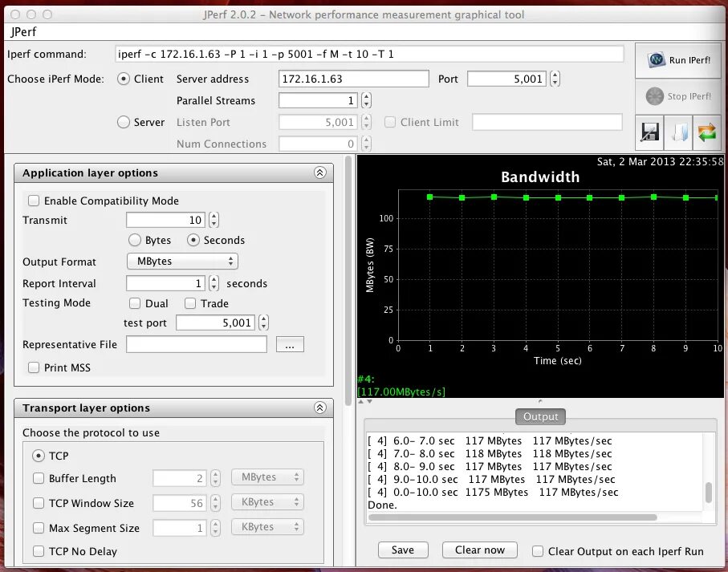728x572 pixels.
Task: Click the Iperf command text field
Action: point(369,54)
